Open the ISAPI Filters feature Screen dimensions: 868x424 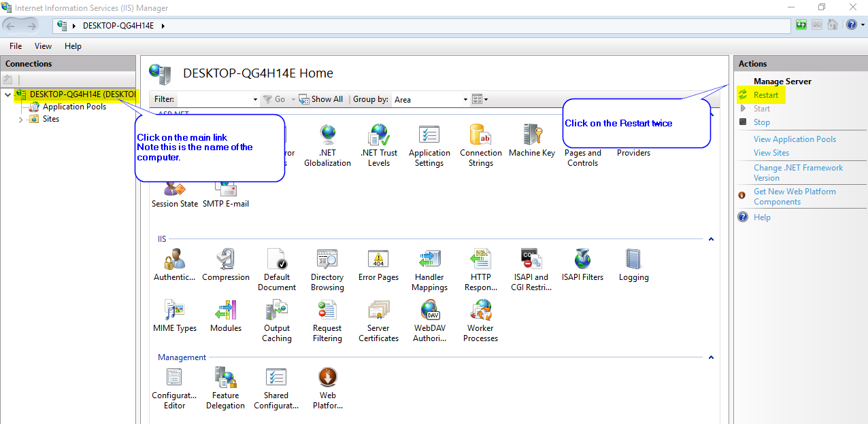(x=582, y=265)
